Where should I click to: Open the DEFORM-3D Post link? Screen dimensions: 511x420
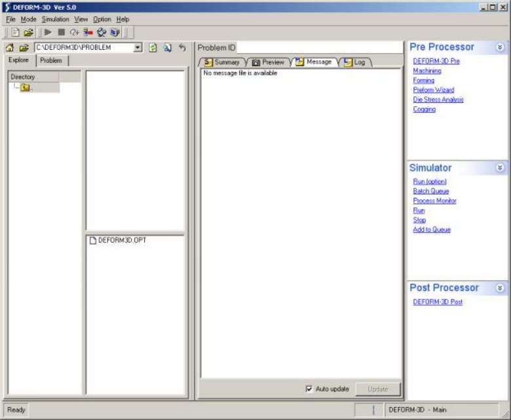pos(438,301)
